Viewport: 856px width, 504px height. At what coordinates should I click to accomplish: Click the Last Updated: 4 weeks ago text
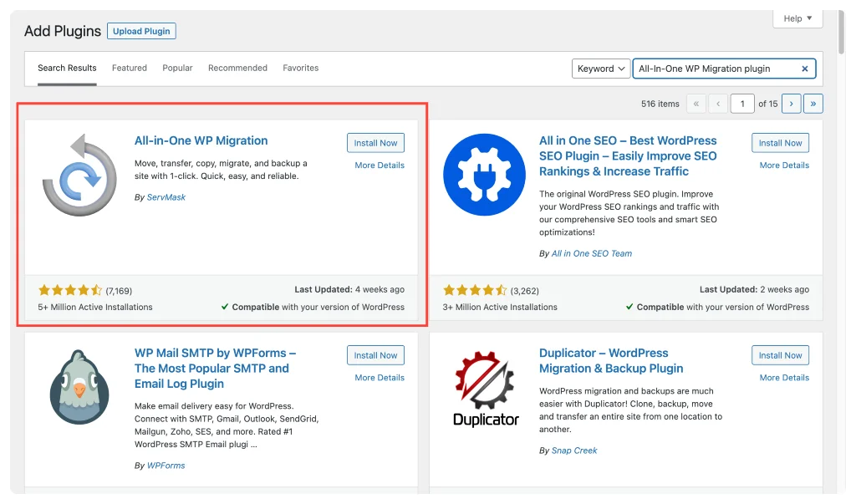pos(349,290)
